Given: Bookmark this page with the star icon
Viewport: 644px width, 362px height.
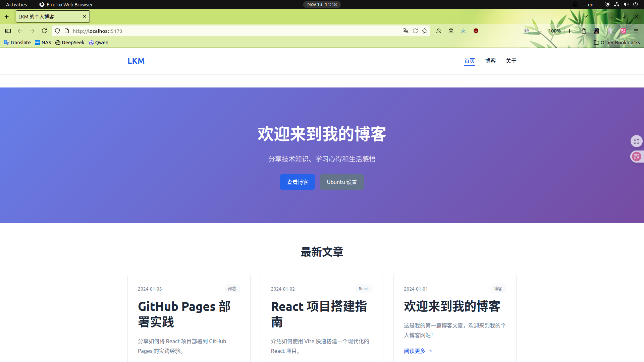Looking at the screenshot, I should (x=425, y=31).
